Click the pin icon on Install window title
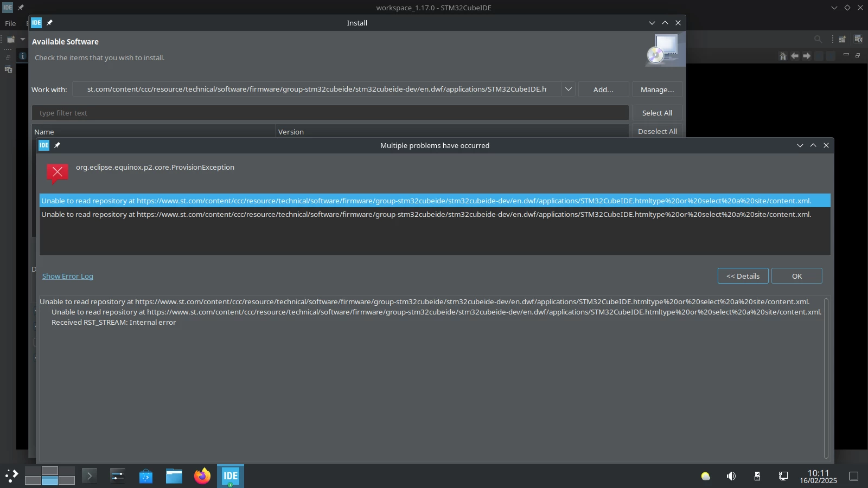Image resolution: width=868 pixels, height=488 pixels. [x=49, y=23]
